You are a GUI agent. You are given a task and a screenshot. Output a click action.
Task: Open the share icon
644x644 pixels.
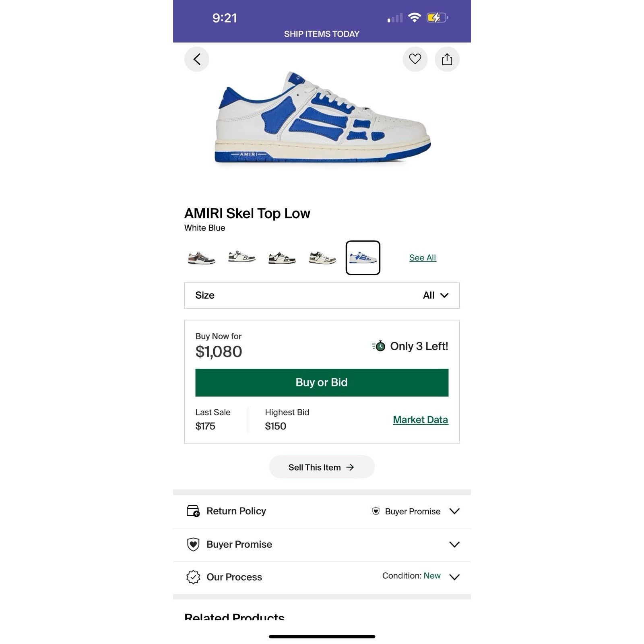(447, 60)
